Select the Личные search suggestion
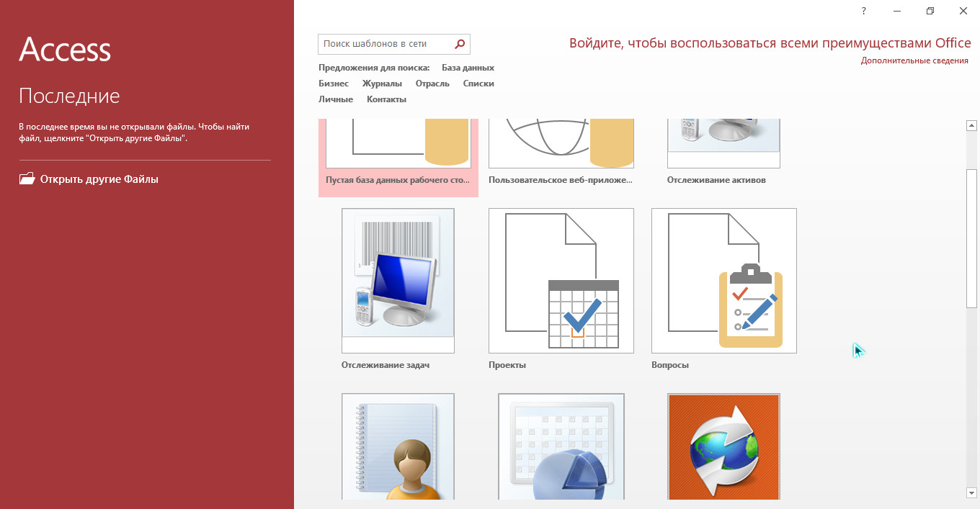This screenshot has height=509, width=980. [336, 99]
